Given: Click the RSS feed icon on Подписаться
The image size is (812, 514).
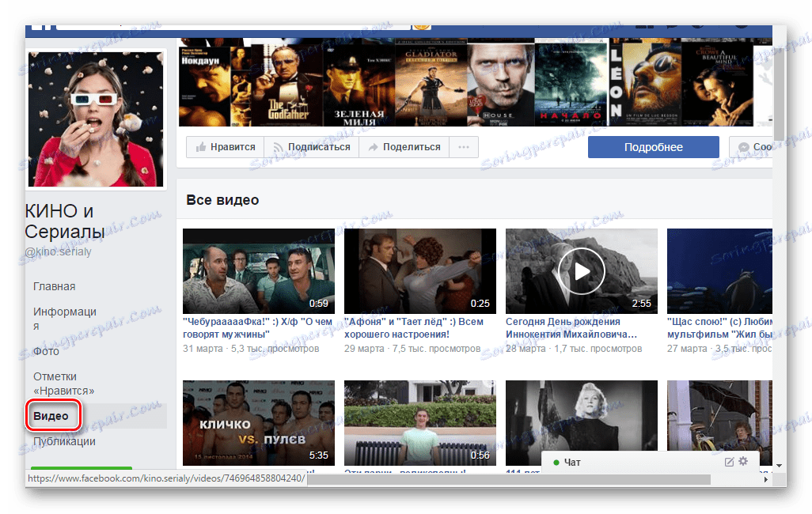Looking at the screenshot, I should point(279,148).
